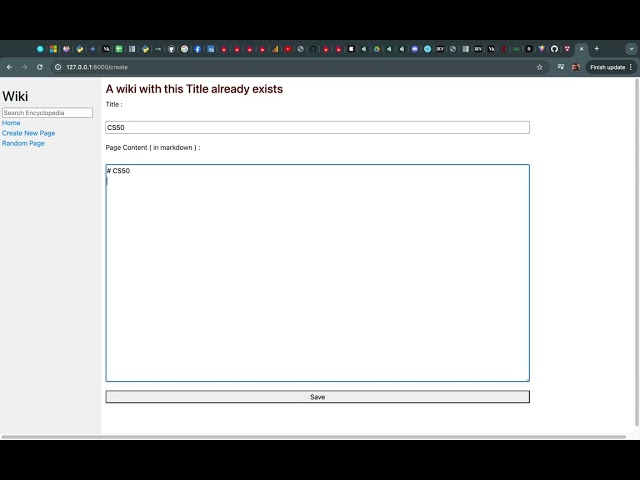Select the first cyan circle tab

point(40,49)
